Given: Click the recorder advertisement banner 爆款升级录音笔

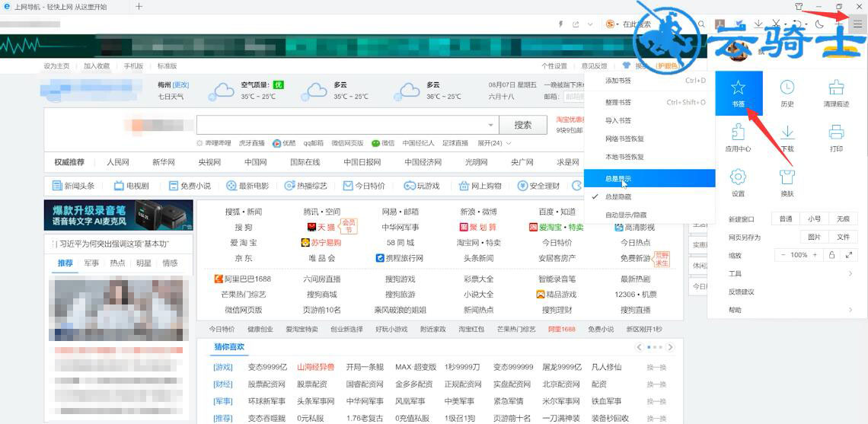Looking at the screenshot, I should pyautogui.click(x=119, y=215).
